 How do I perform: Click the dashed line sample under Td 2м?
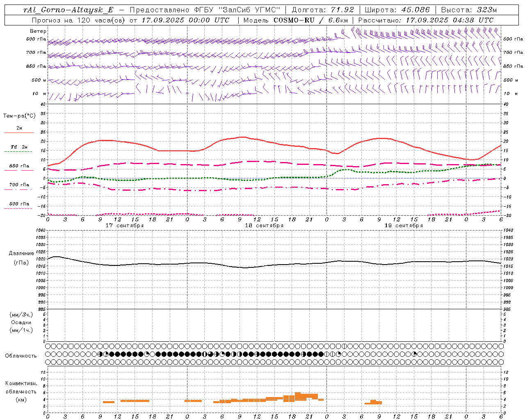click(x=18, y=152)
